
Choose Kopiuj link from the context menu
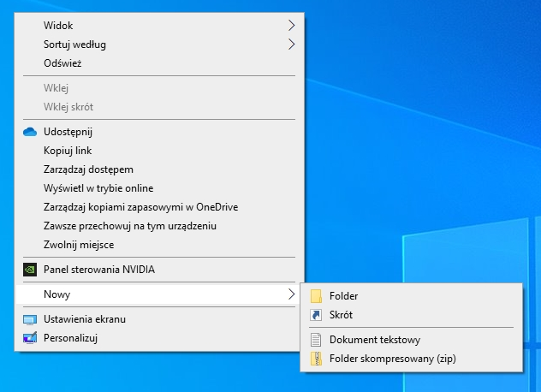pyautogui.click(x=67, y=151)
